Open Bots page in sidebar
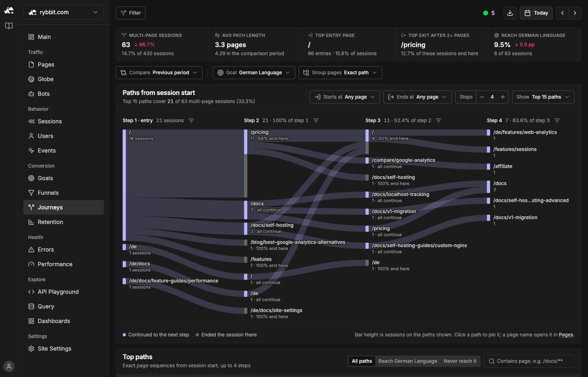 coord(63,94)
